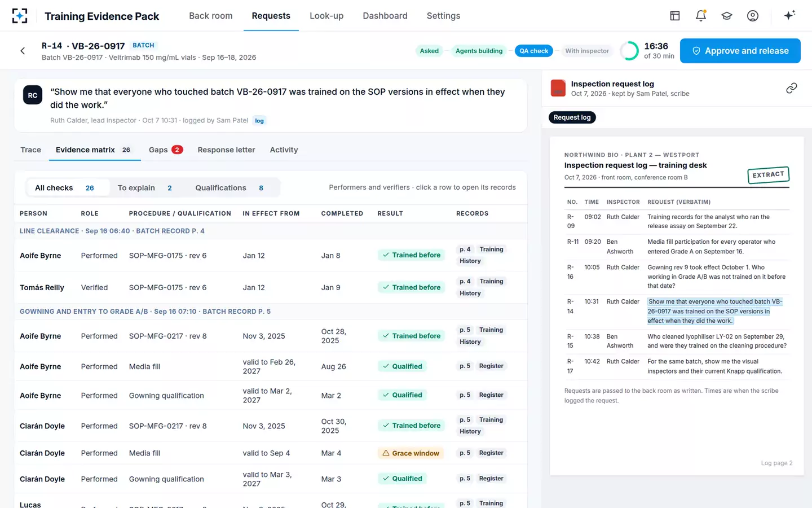Screen dimensions: 812x508
Task: Click log entry R-11 about media fill participation
Action: click(677, 247)
